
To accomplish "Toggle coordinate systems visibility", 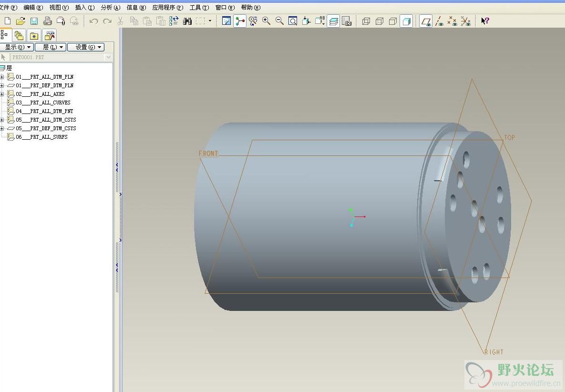I will click(x=465, y=21).
